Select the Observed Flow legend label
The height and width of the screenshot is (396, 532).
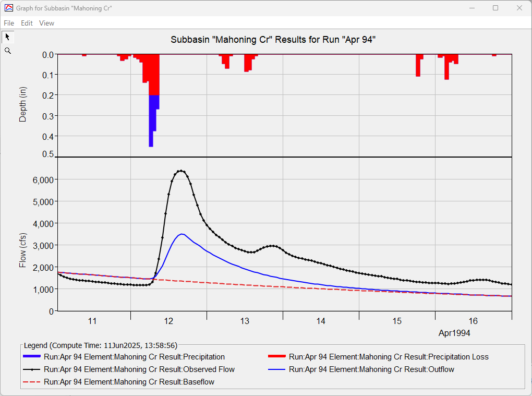point(139,369)
